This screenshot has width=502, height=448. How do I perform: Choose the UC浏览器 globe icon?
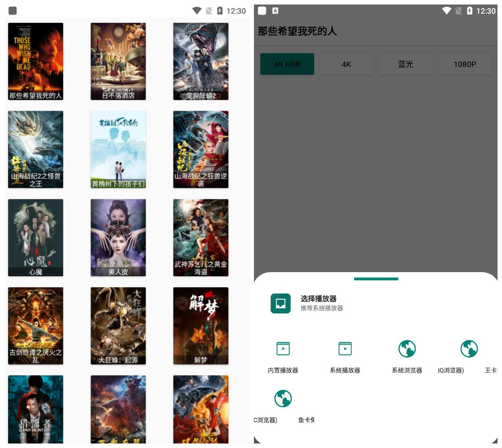coord(283,399)
